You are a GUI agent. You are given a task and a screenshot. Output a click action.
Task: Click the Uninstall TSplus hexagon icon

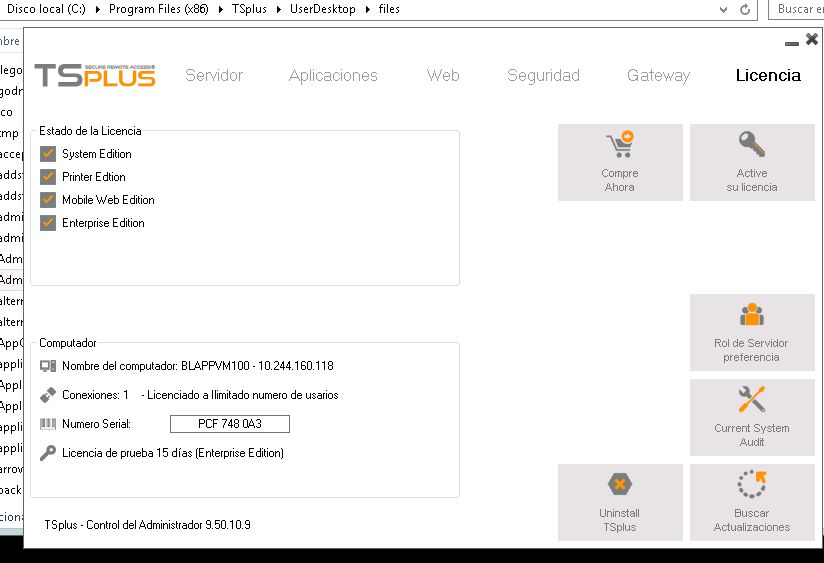620,484
